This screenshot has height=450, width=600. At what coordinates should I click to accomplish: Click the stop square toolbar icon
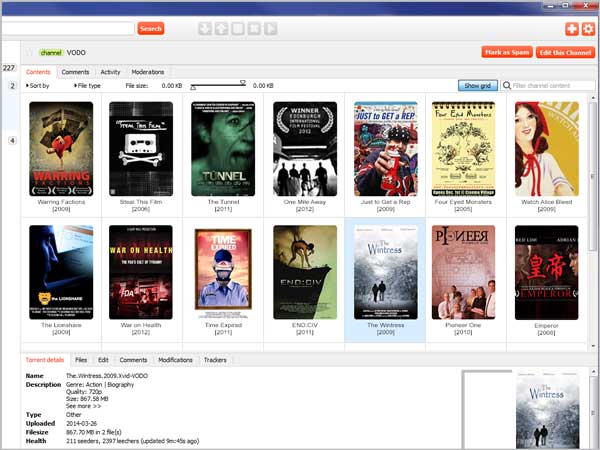[x=238, y=29]
